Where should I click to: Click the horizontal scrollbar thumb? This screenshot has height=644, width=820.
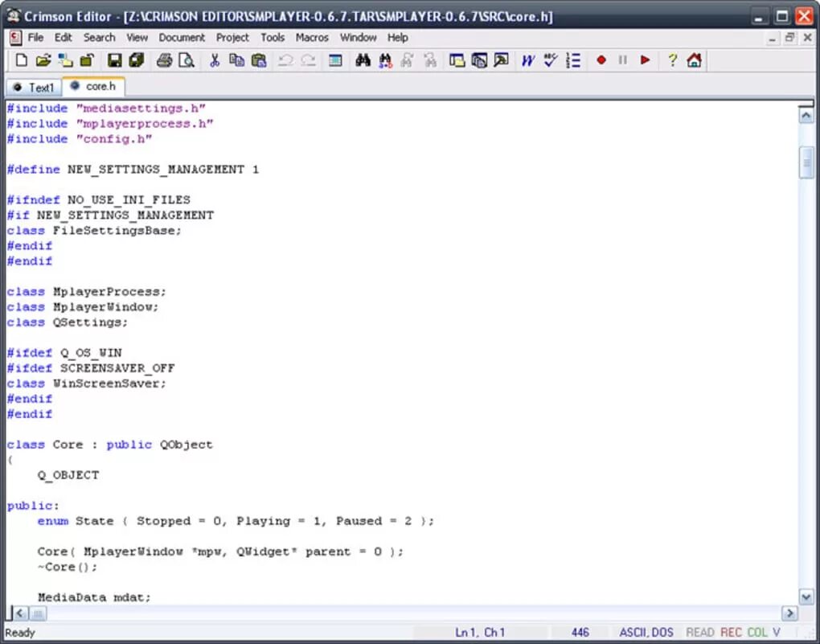coord(38,613)
